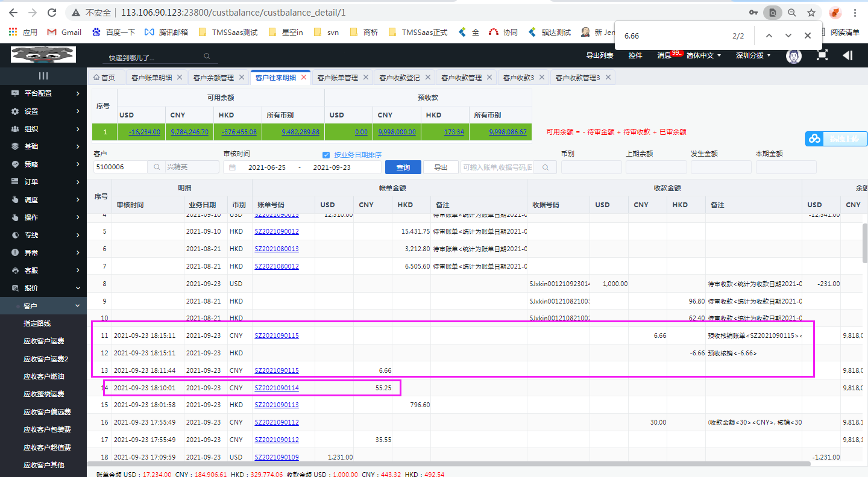Expand 平台配置 sidebar menu
Screen dimensions: 868x477
pyautogui.click(x=43, y=93)
